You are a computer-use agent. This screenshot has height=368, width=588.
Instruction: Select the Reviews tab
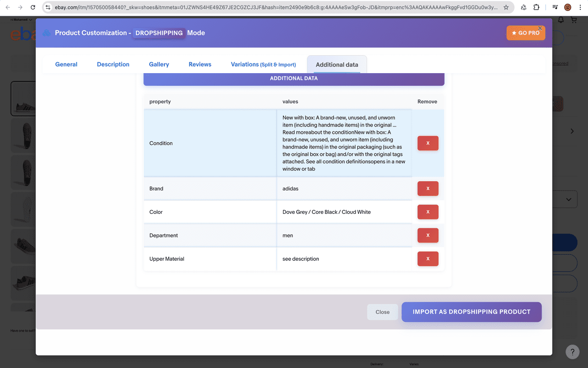pyautogui.click(x=200, y=64)
